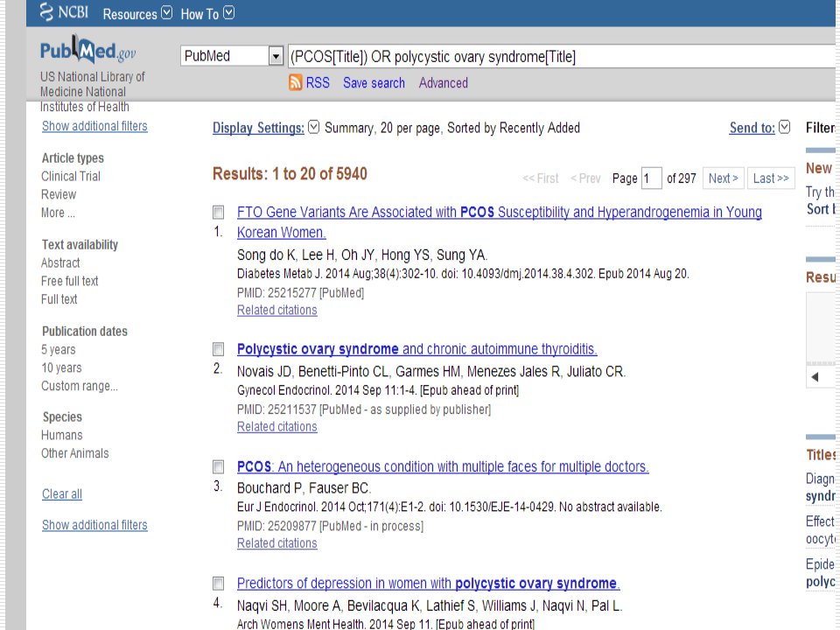The height and width of the screenshot is (630, 840).
Task: Open FTO Gene Variants PCOS article title
Action: click(500, 222)
